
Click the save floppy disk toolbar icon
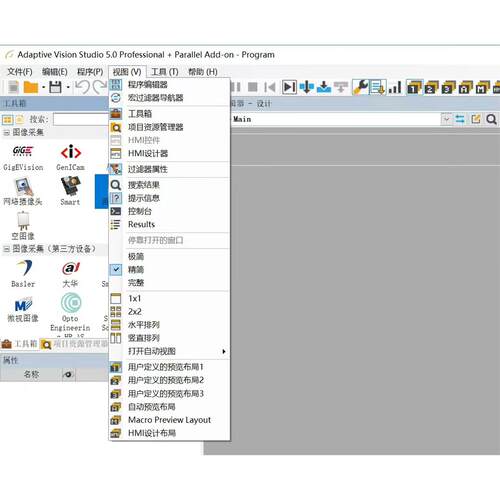coord(55,87)
